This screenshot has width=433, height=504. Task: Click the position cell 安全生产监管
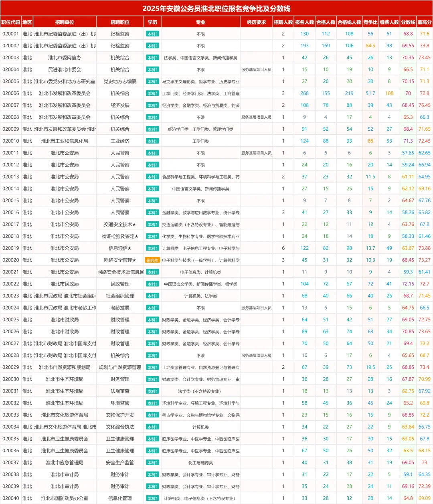pyautogui.click(x=120, y=463)
